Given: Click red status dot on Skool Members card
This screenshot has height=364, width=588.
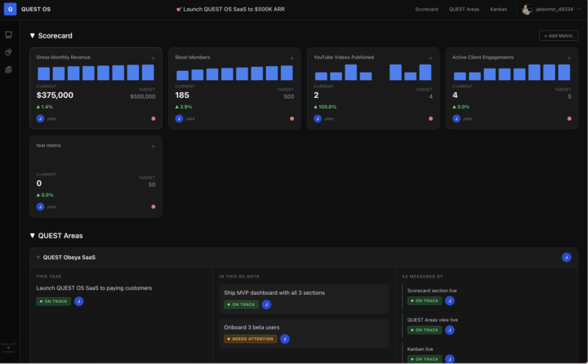Looking at the screenshot, I should pos(292,118).
